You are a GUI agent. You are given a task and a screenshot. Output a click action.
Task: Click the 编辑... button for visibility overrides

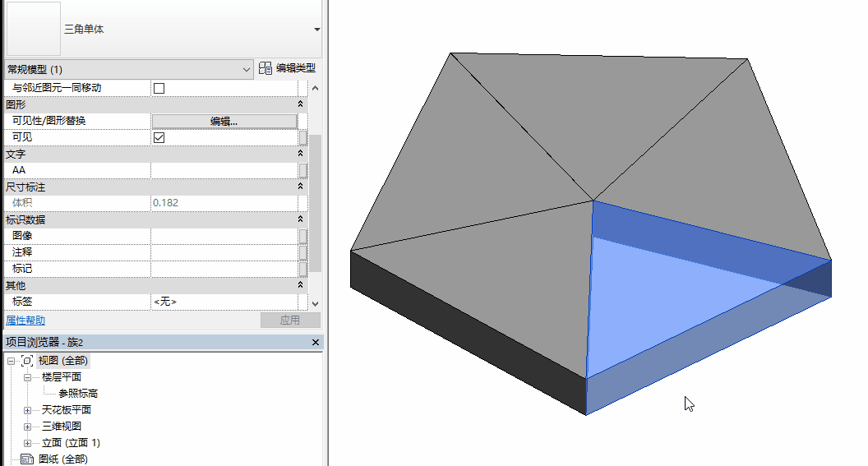224,121
